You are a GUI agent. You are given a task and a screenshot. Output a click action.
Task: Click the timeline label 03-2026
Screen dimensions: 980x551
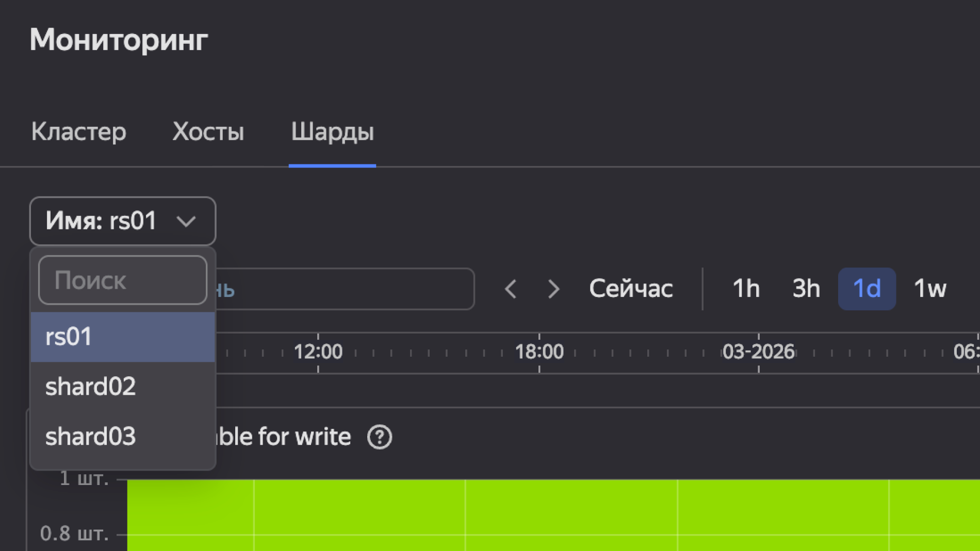pyautogui.click(x=757, y=351)
